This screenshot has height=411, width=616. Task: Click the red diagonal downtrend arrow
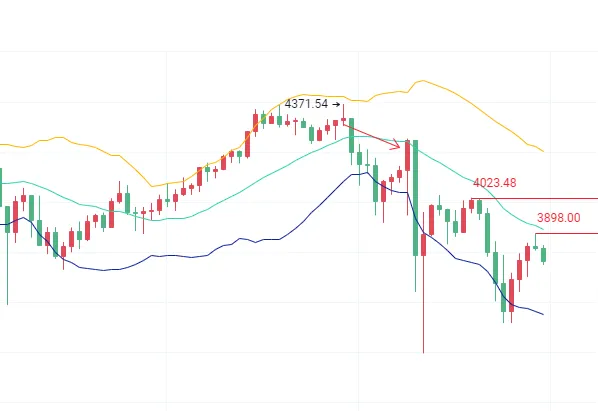point(372,136)
